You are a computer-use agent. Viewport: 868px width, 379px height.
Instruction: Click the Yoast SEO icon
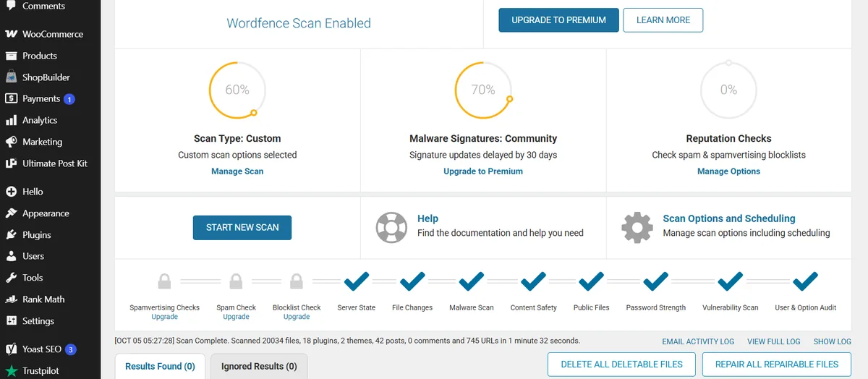[x=11, y=349]
